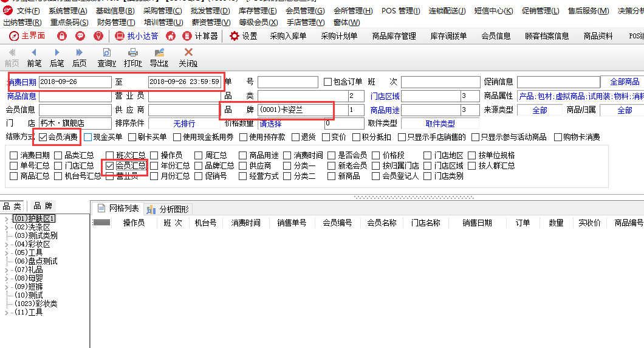Click the 关闭 close red X icon
The width and height of the screenshot is (644, 348).
(x=188, y=52)
